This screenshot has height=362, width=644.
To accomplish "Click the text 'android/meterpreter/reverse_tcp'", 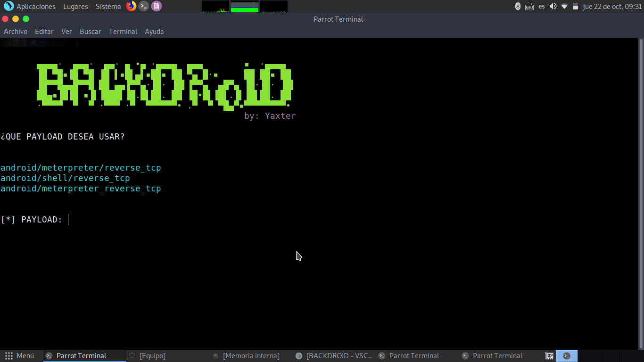I will tap(81, 168).
